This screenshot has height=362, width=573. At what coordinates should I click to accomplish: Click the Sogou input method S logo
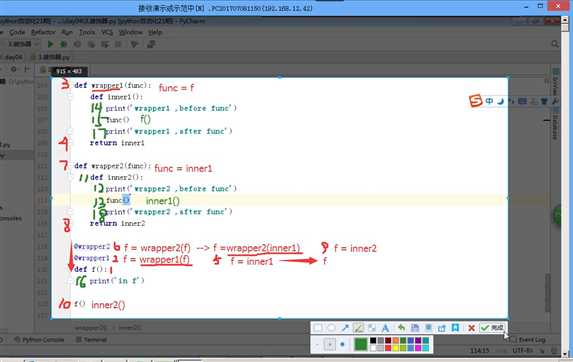pyautogui.click(x=476, y=100)
